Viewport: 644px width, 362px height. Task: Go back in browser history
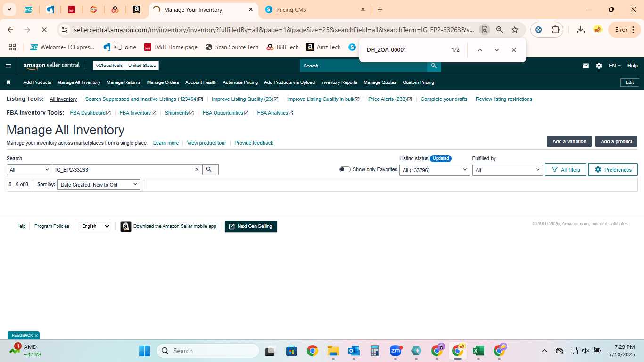pos(10,30)
